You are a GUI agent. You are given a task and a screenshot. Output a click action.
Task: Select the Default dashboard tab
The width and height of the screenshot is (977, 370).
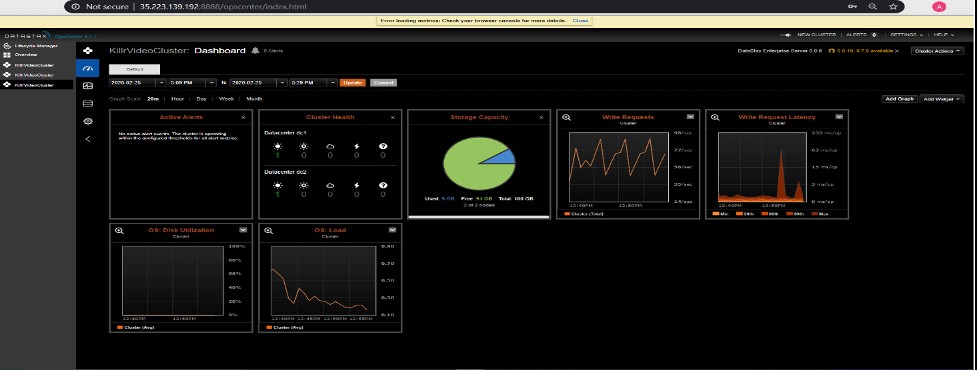[135, 69]
